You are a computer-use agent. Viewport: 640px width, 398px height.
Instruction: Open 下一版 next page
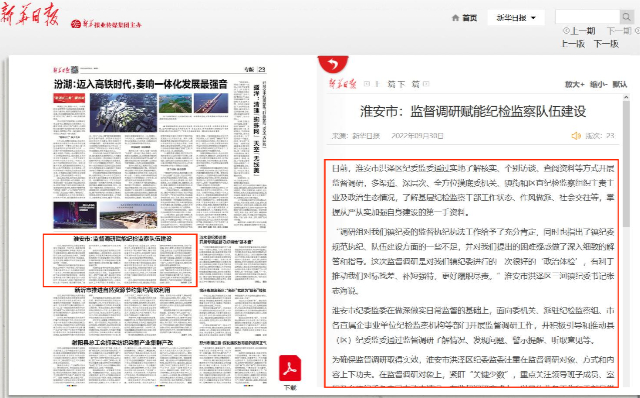tap(606, 44)
